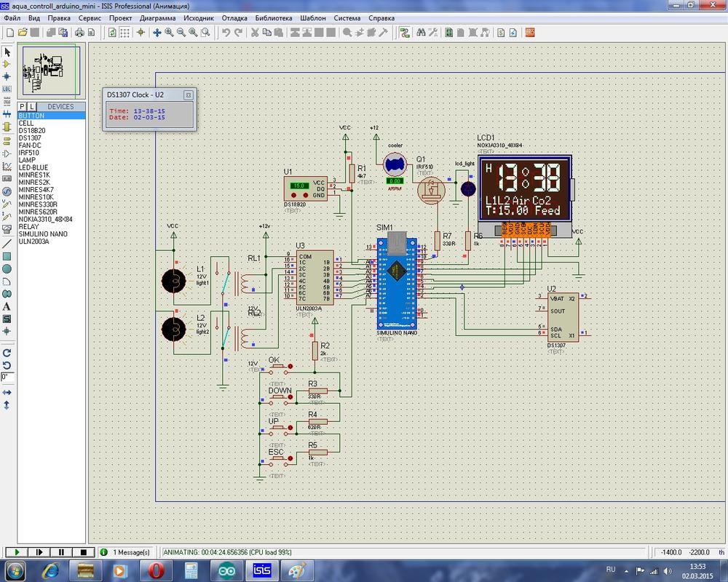Select the Component mode tool
Image resolution: width=728 pixels, height=582 pixels.
7,64
